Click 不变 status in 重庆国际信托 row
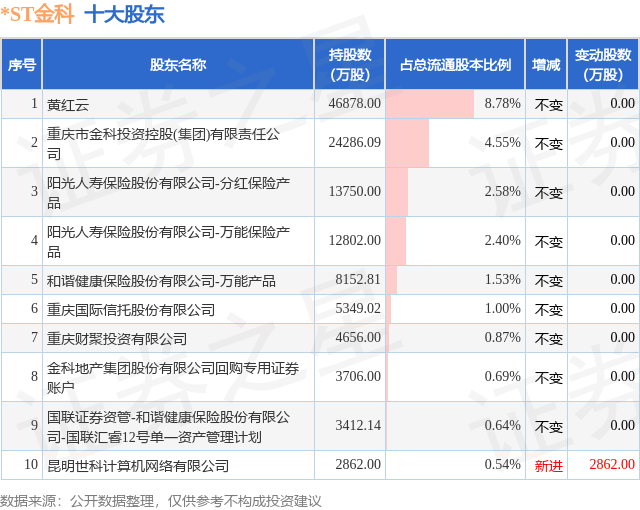640x510 pixels. click(x=549, y=310)
